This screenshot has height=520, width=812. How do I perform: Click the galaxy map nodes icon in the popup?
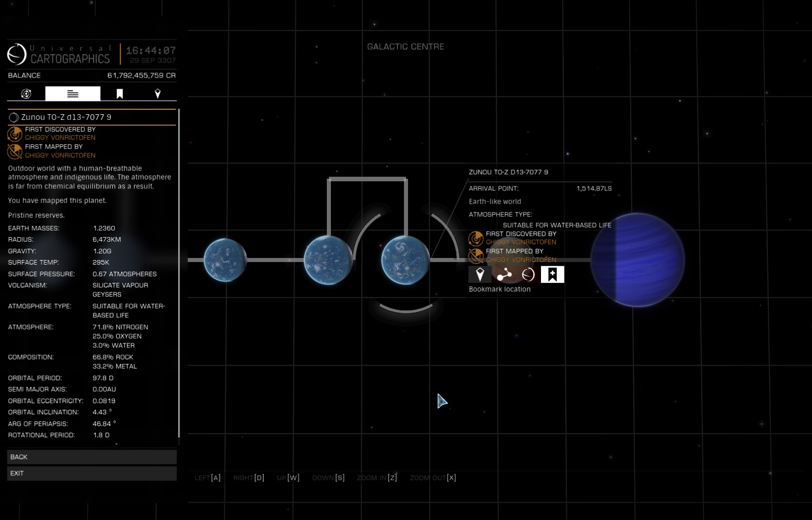pos(504,275)
